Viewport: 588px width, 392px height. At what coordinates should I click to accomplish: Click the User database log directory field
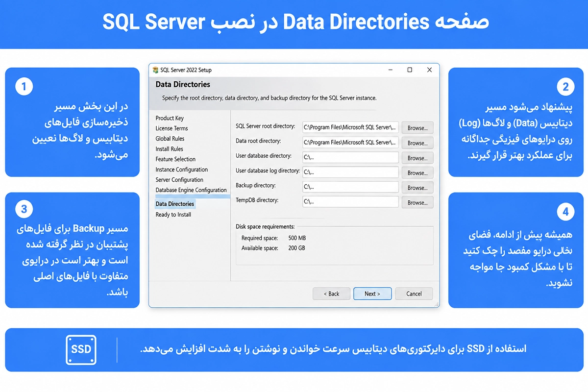click(350, 172)
